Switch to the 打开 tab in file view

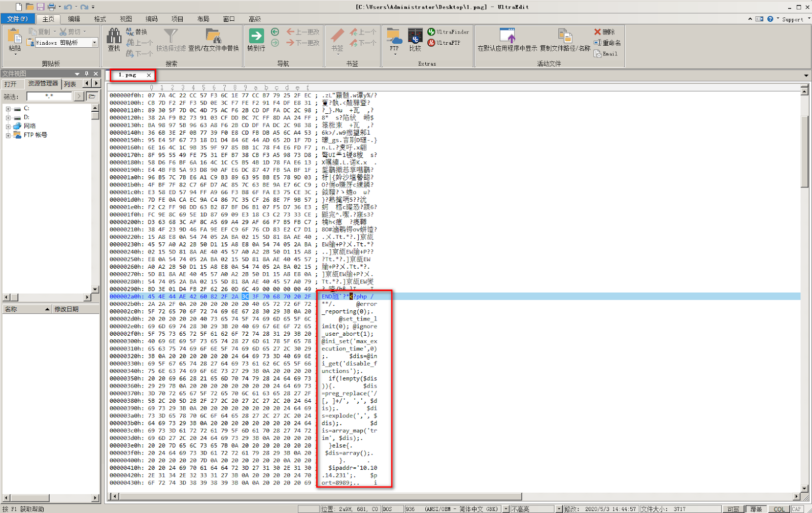10,84
